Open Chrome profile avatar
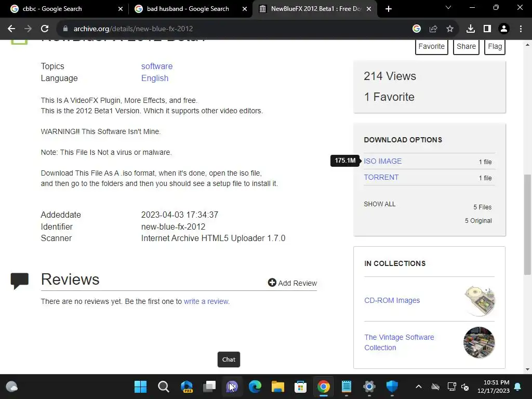Screen dimensions: 532x399 [x=504, y=29]
